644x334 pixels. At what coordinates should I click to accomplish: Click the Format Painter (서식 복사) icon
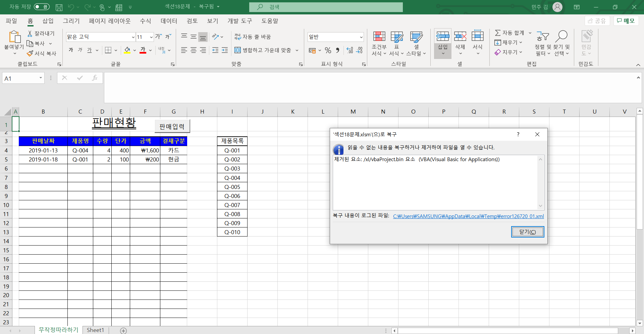pyautogui.click(x=30, y=53)
